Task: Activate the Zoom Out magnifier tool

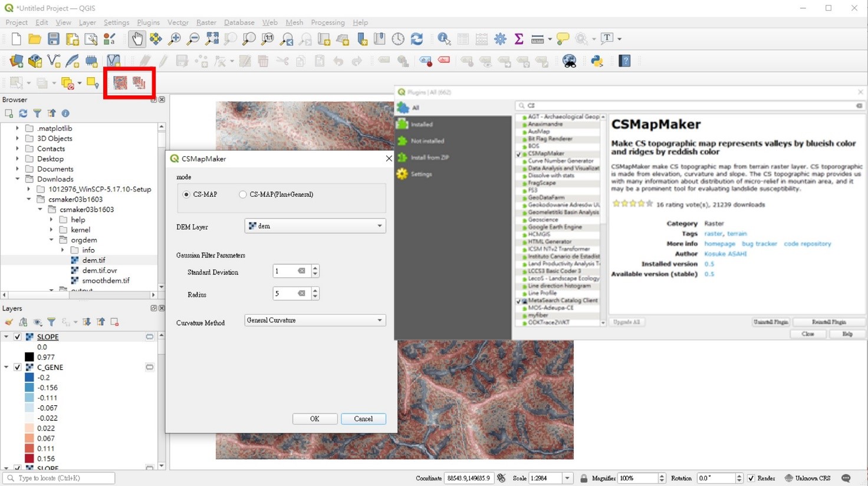Action: [193, 39]
